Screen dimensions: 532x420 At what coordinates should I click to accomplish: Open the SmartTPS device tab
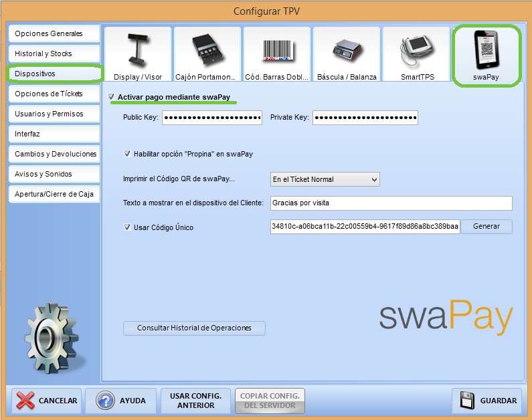click(416, 54)
